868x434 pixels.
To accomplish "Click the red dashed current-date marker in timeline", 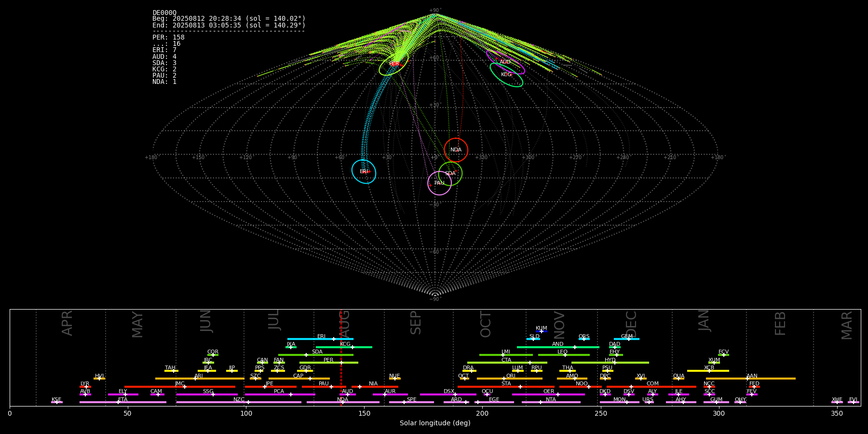I will tap(341, 357).
